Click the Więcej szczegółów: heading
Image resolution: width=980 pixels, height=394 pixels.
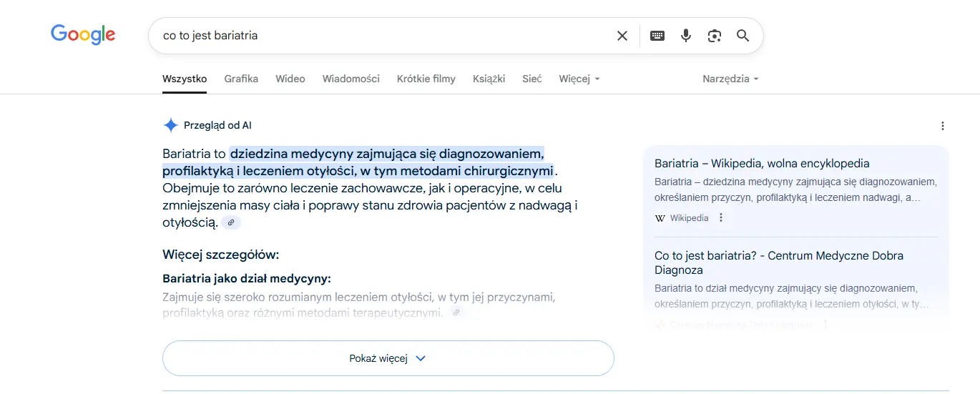tap(221, 255)
